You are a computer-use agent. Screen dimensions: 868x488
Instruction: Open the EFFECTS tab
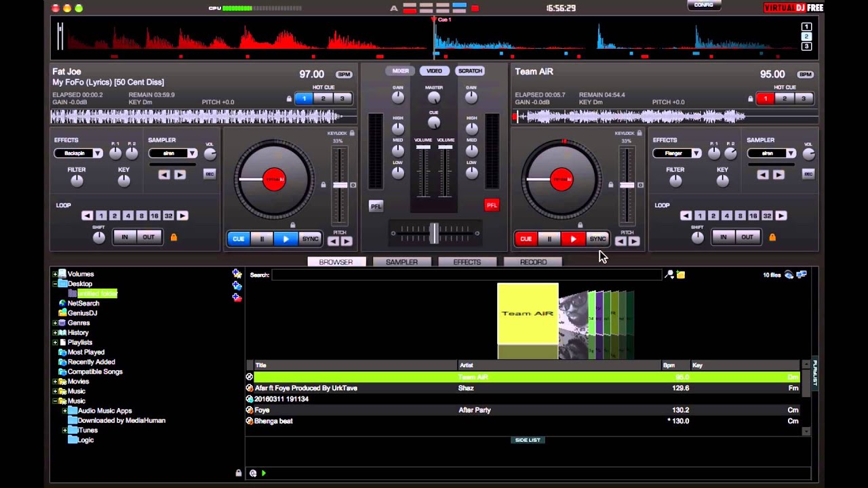(x=467, y=262)
